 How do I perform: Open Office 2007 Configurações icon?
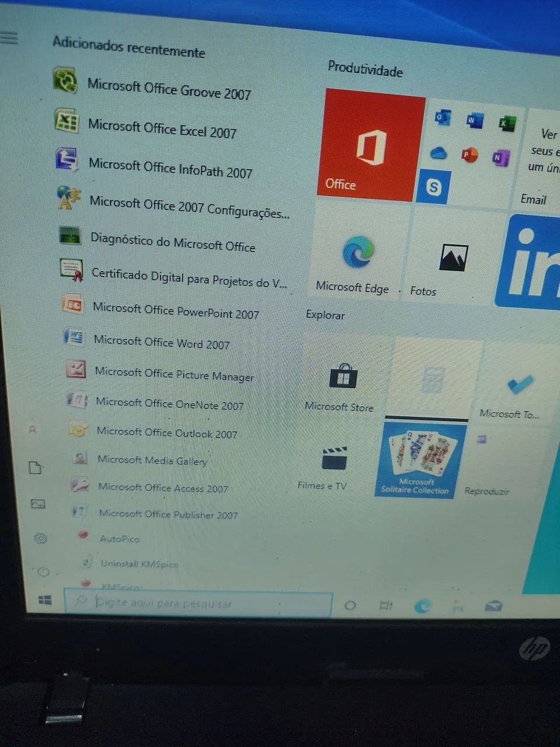(69, 197)
